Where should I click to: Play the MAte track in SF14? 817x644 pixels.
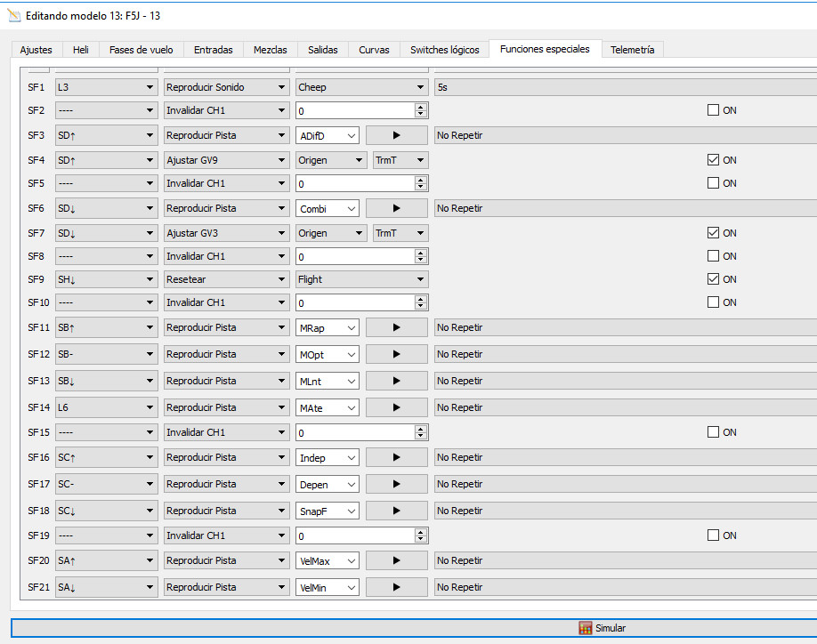[x=396, y=407]
